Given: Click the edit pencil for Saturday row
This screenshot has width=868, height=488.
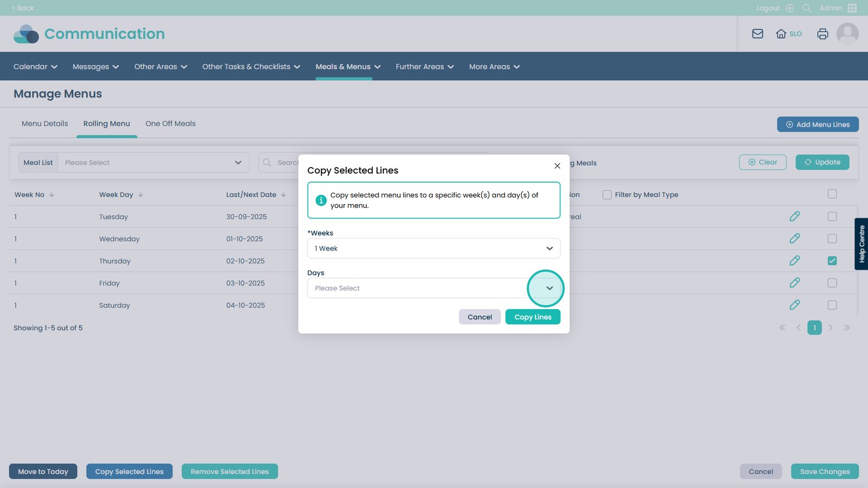Looking at the screenshot, I should pos(794,305).
